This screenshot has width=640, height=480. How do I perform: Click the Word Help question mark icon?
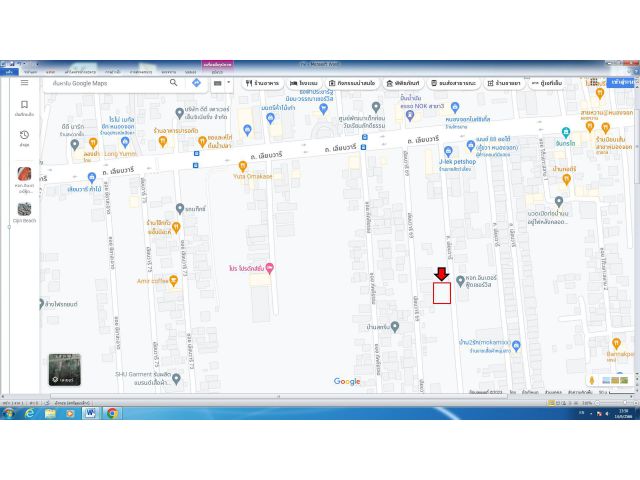point(635,72)
